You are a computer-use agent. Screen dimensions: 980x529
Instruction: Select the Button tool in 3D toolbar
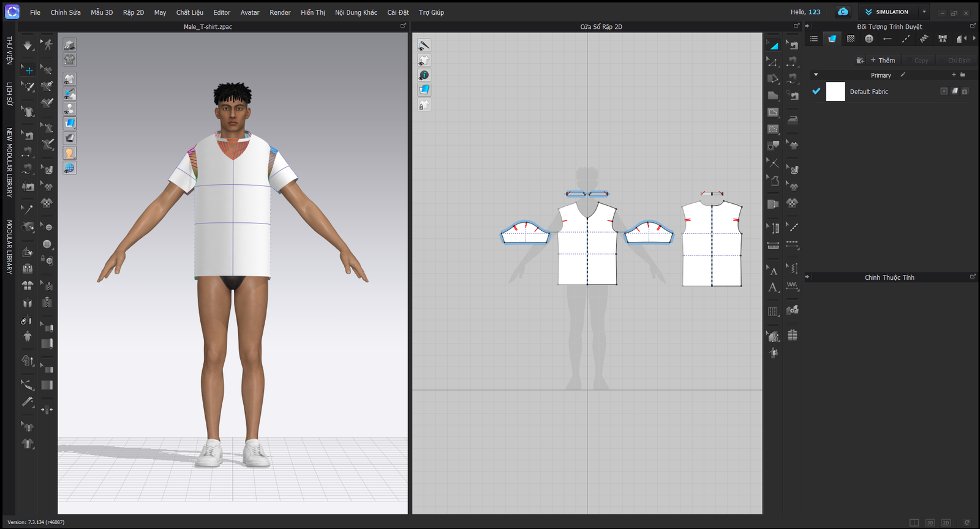[x=47, y=244]
